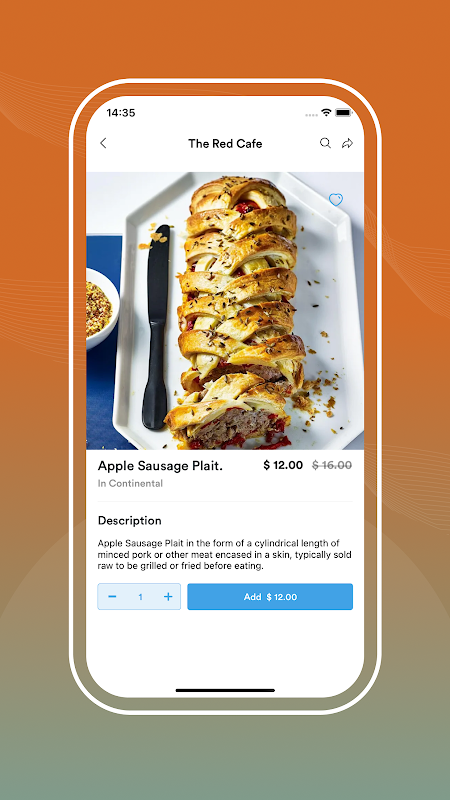This screenshot has width=450, height=800.
Task: Open search with the magnifier icon
Action: click(325, 143)
